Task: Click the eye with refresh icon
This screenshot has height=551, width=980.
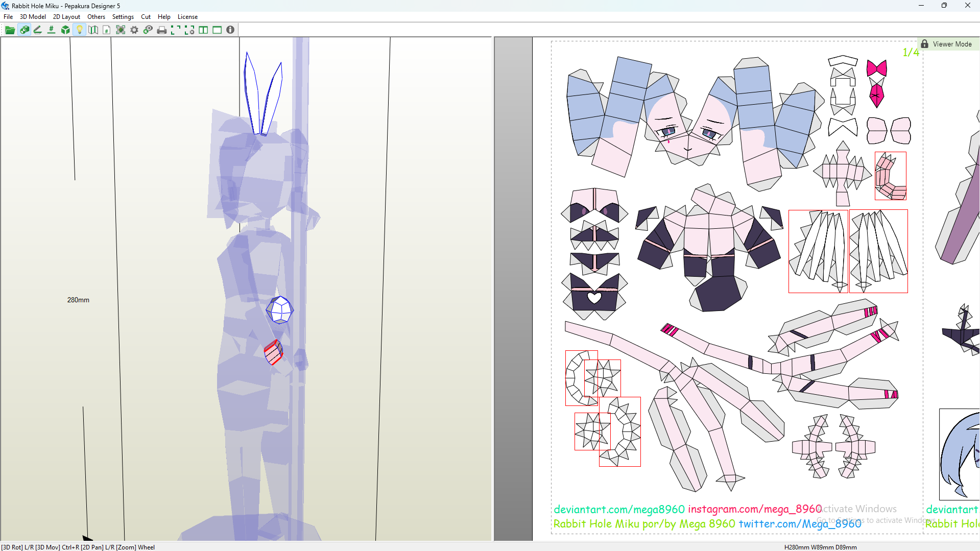Action: tap(148, 30)
